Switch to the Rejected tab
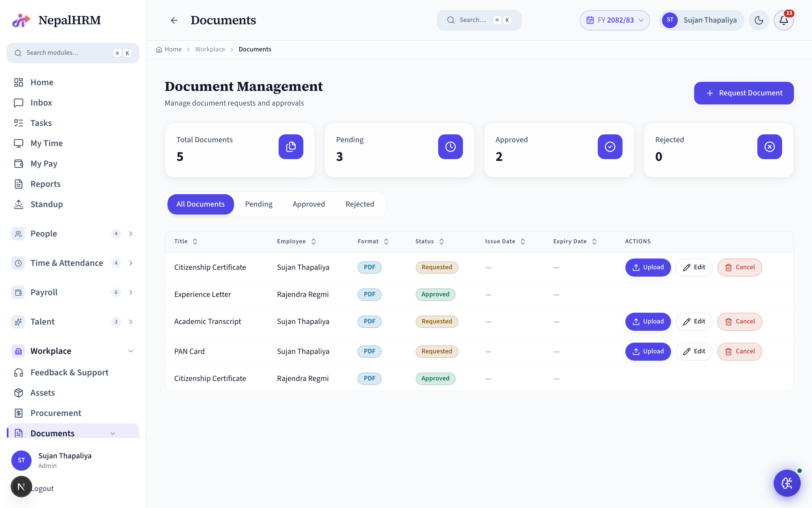 point(360,204)
